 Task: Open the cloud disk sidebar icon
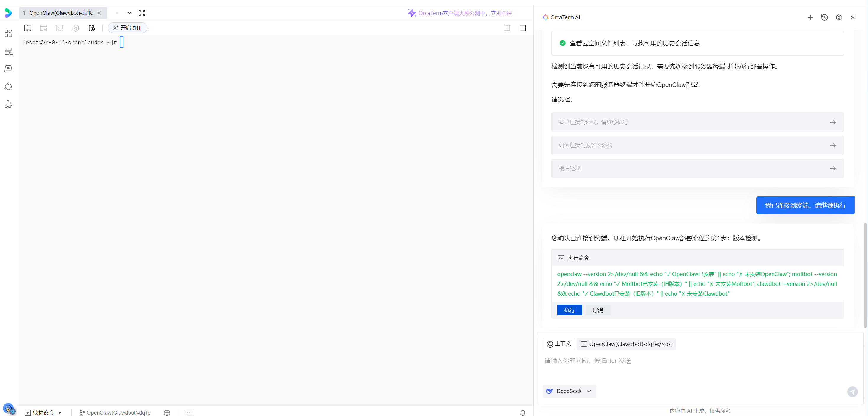tap(9, 69)
